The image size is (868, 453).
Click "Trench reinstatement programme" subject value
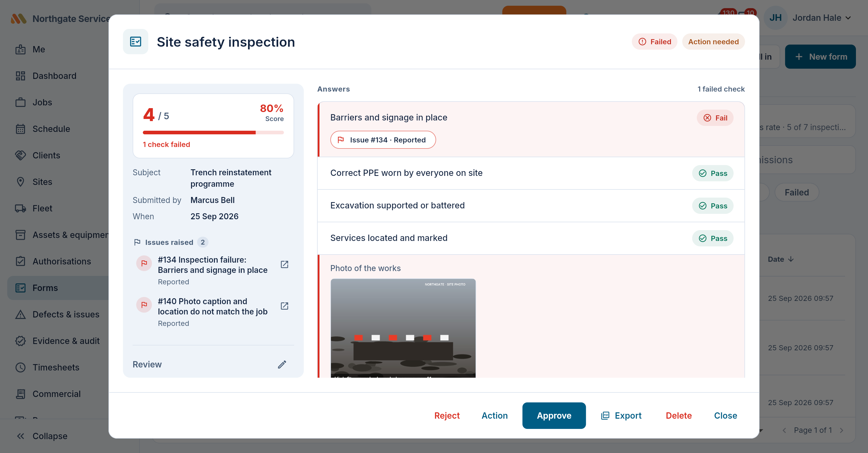point(231,178)
